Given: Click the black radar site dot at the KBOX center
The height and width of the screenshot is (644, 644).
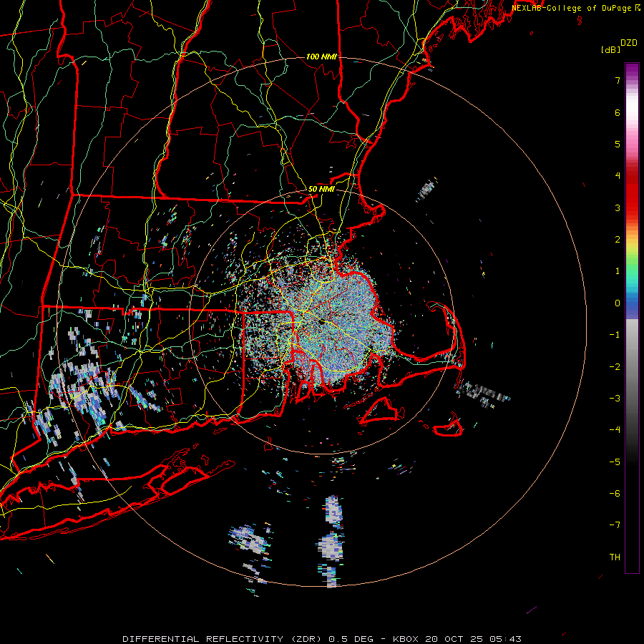Looking at the screenshot, I should pos(321,321).
